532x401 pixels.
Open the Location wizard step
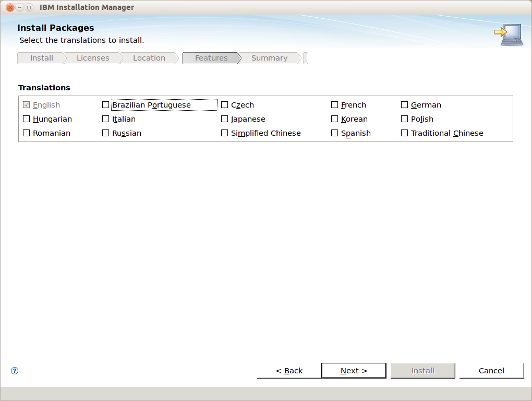tap(149, 58)
